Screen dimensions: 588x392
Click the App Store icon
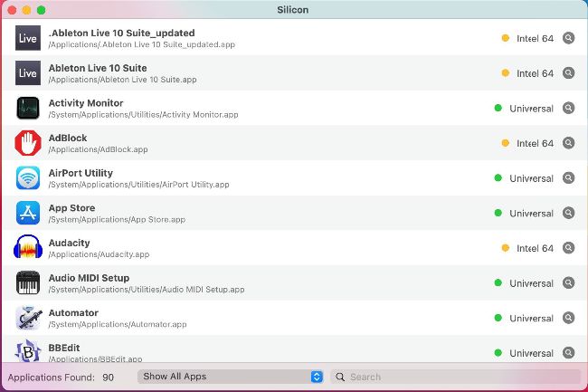click(x=28, y=214)
